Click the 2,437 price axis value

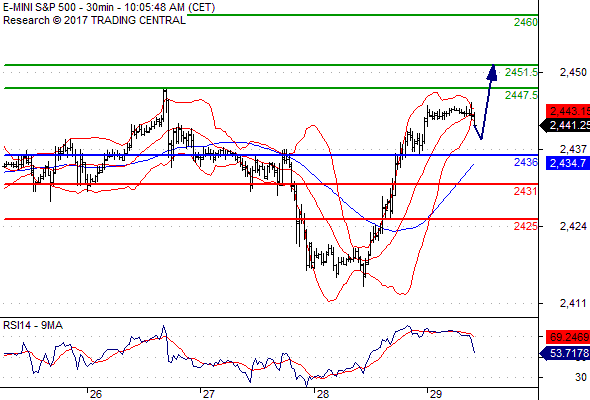pyautogui.click(x=573, y=149)
